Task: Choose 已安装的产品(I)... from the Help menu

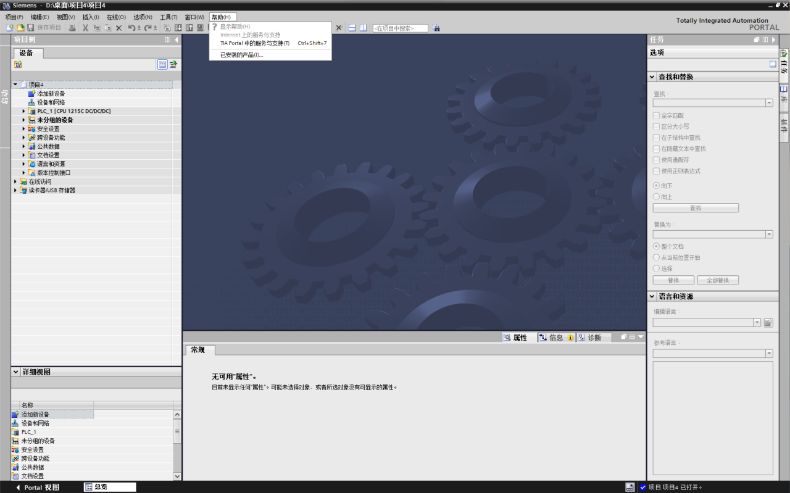Action: [x=241, y=55]
